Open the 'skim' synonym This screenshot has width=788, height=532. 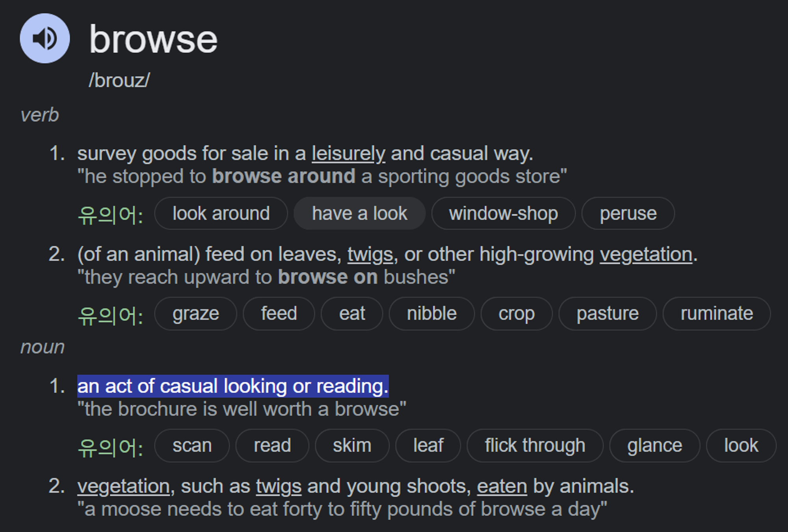point(352,446)
